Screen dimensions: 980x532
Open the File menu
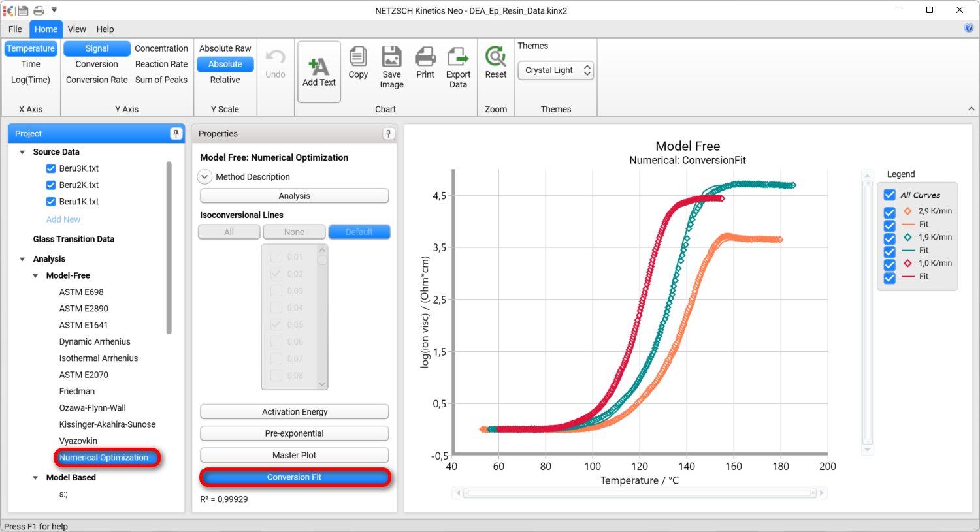15,29
